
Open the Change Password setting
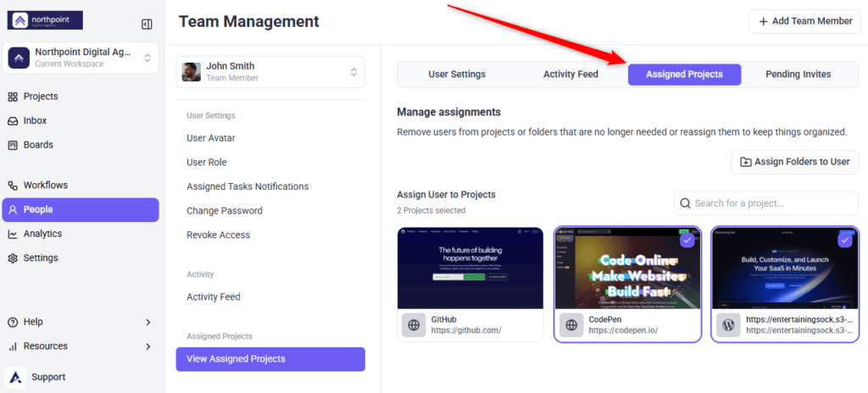[225, 211]
